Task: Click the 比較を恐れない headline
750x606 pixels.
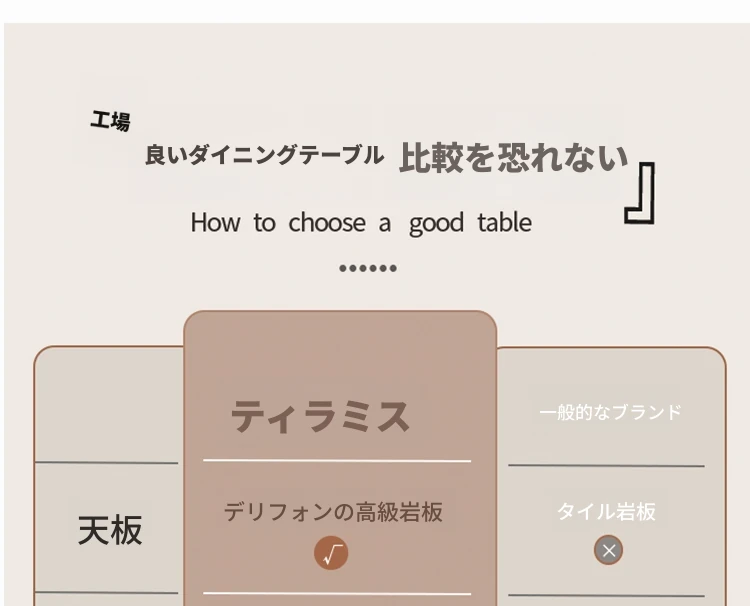Action: tap(513, 157)
